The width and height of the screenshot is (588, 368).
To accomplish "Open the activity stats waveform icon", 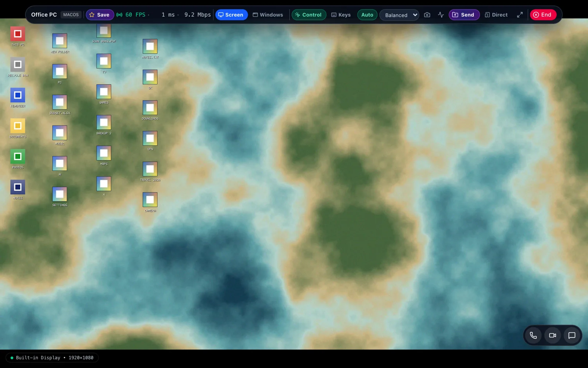I will (441, 15).
